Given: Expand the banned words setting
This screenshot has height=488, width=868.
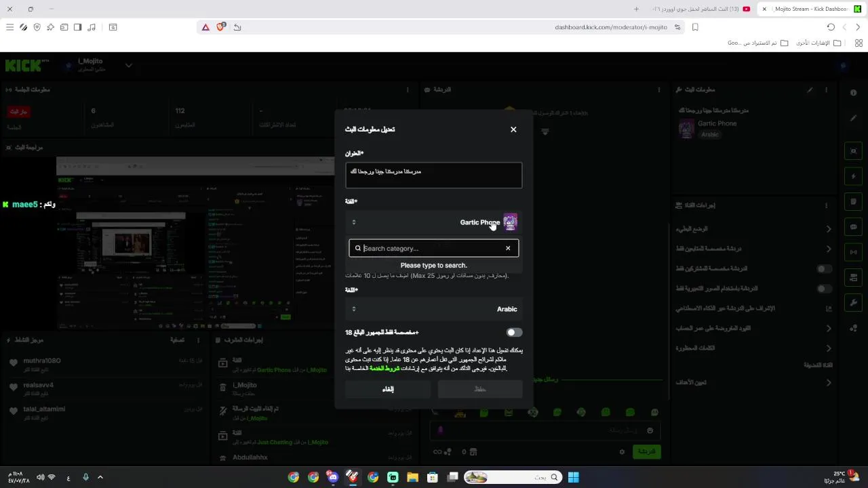Looking at the screenshot, I should click(753, 348).
